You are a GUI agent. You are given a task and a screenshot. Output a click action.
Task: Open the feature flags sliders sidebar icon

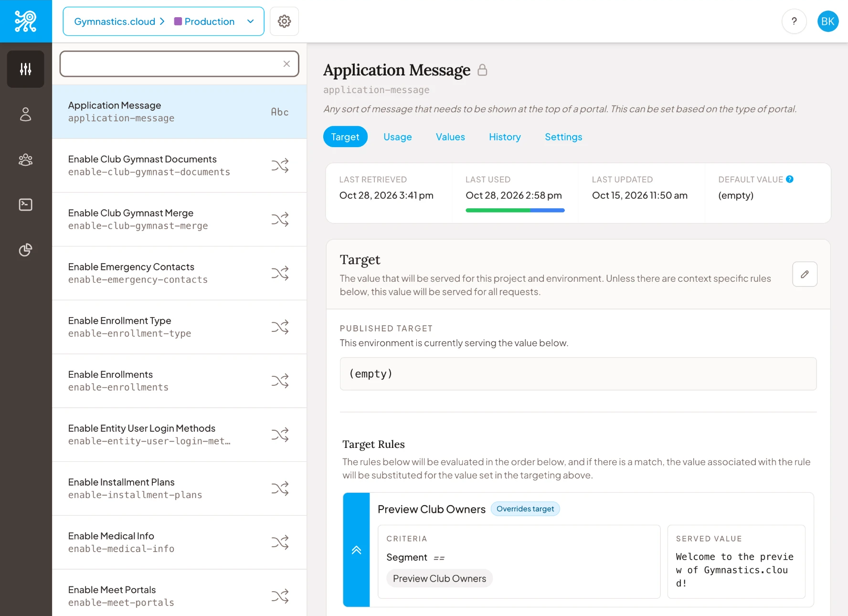coord(26,69)
